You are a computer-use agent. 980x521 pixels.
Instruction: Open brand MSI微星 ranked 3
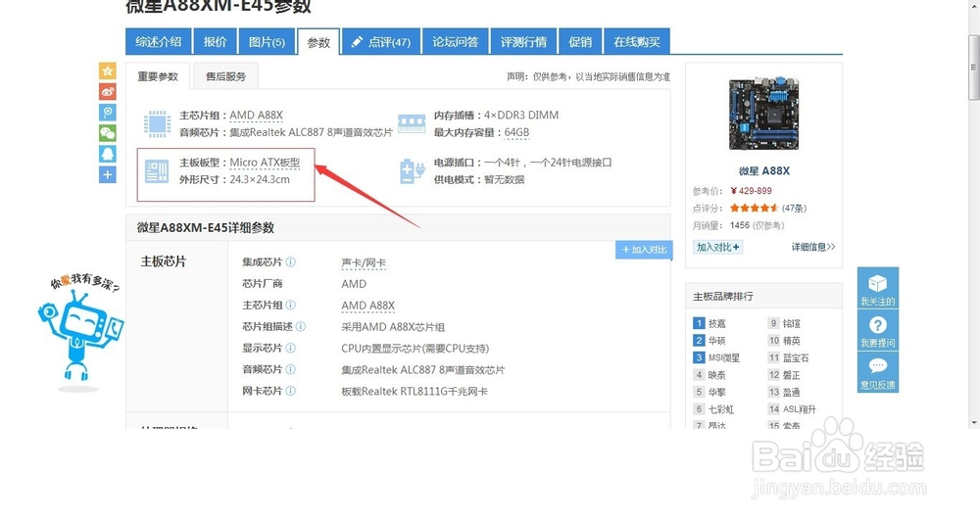[x=724, y=358]
